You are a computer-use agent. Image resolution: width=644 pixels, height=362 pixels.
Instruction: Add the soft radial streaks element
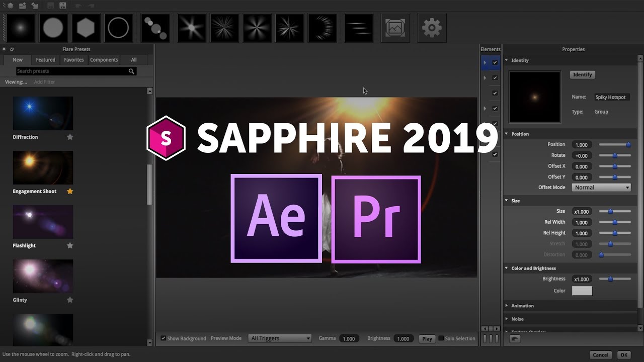pos(257,28)
